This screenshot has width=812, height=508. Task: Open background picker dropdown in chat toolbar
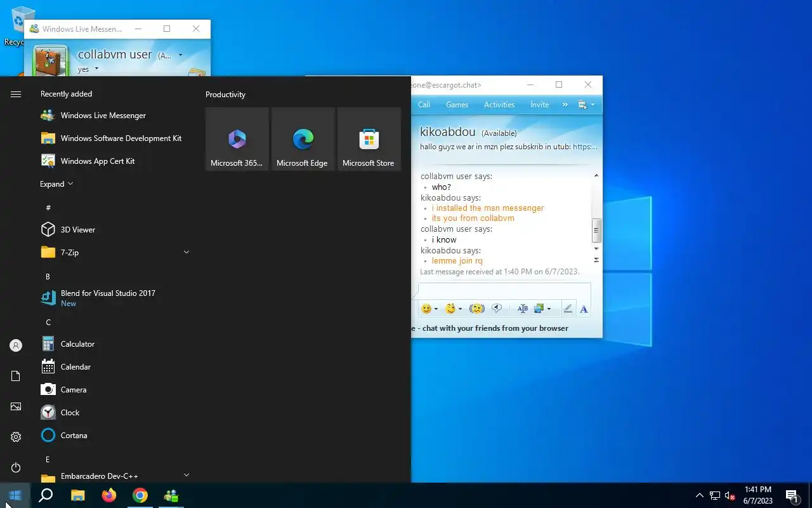click(x=549, y=309)
